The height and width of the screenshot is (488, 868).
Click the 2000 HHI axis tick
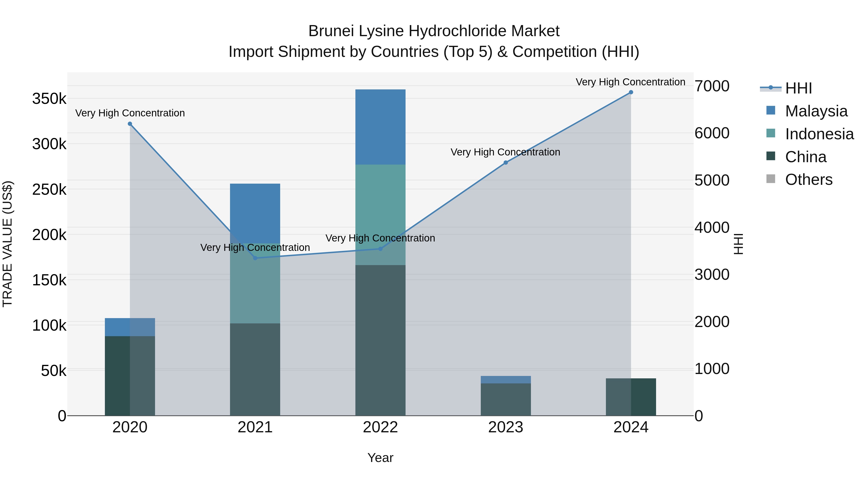point(712,322)
